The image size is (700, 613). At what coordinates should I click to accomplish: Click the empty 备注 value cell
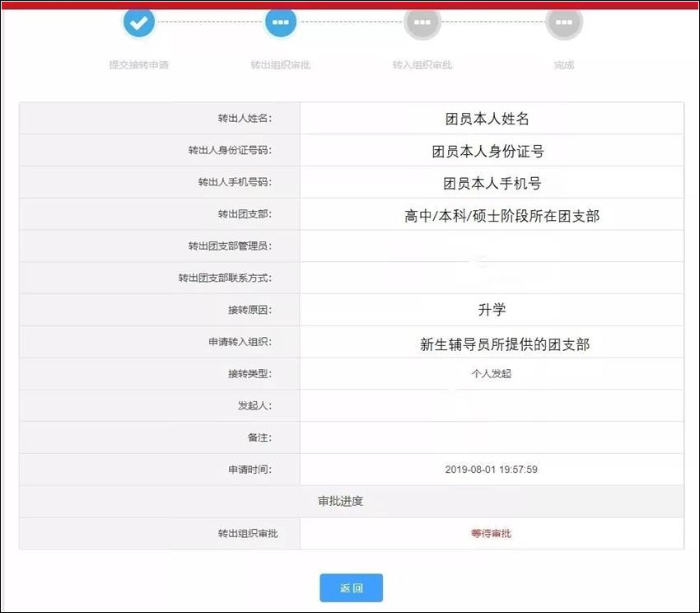coord(491,438)
